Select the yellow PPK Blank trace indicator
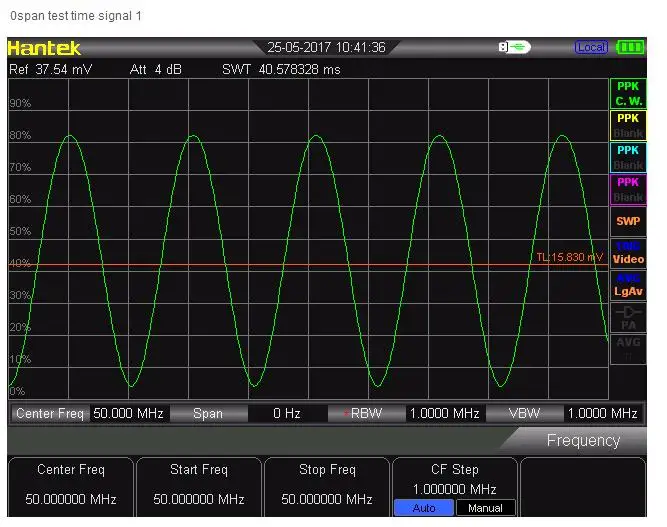This screenshot has height=527, width=667. [628, 126]
